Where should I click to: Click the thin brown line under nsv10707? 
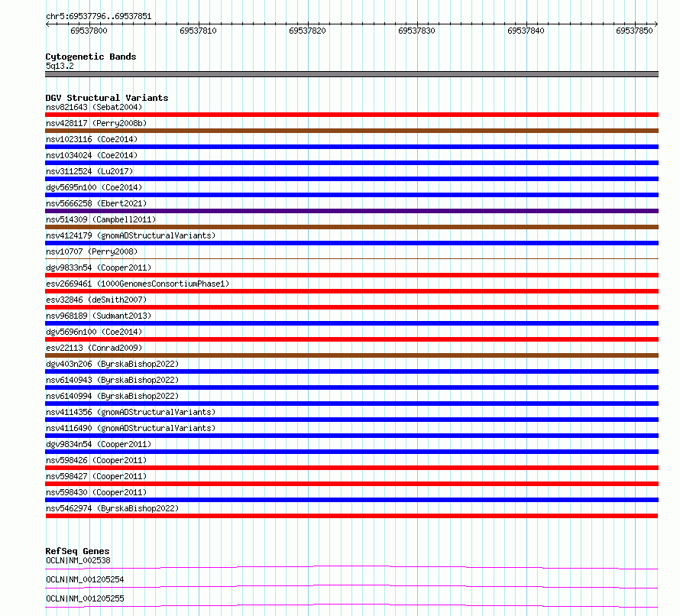[351, 259]
